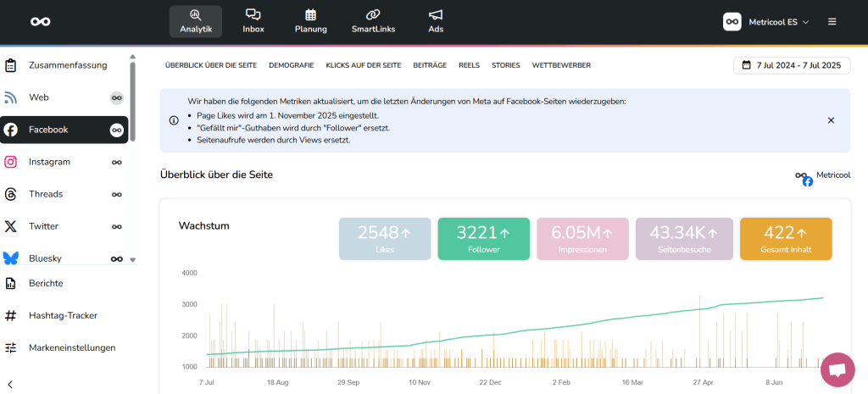Image resolution: width=868 pixels, height=394 pixels.
Task: Click the Metricool infinity logo
Action: pyautogui.click(x=40, y=22)
